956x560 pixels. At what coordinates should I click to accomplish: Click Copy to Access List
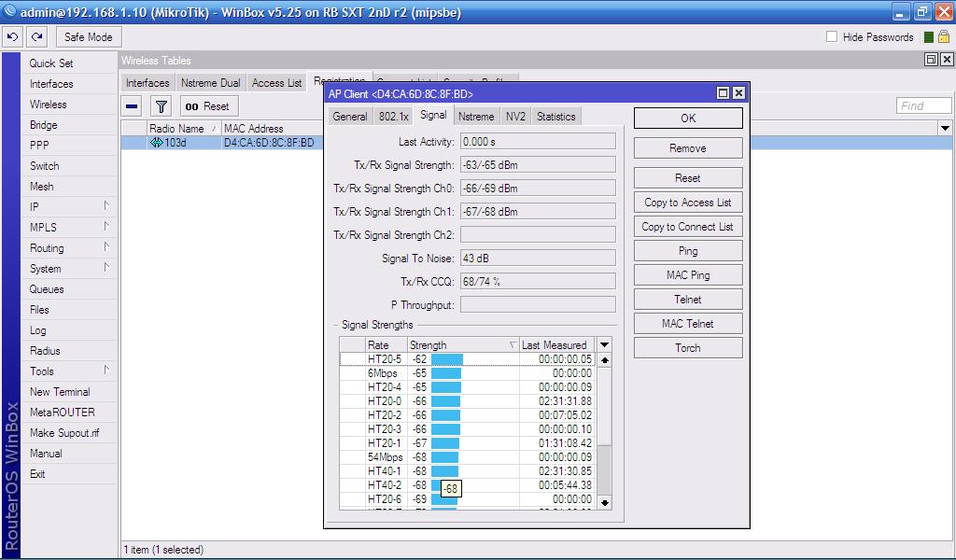688,203
